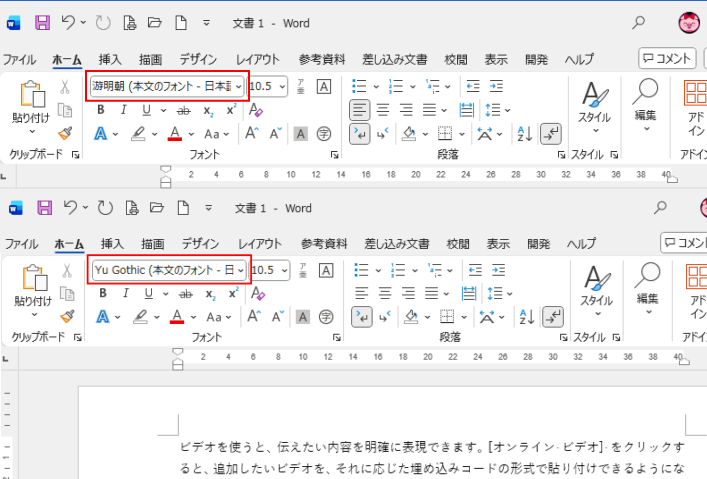Viewport: 707px width, 479px height.
Task: Click distributed alignment icon in upper window
Action: point(467,110)
